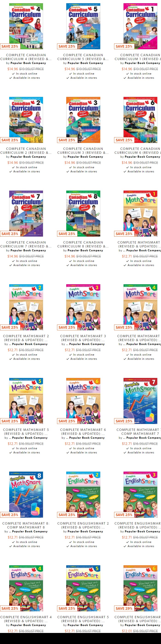This screenshot has width=161, height=644.
Task: Click the Complete MathSmart 8 cover image
Action: 26,494
